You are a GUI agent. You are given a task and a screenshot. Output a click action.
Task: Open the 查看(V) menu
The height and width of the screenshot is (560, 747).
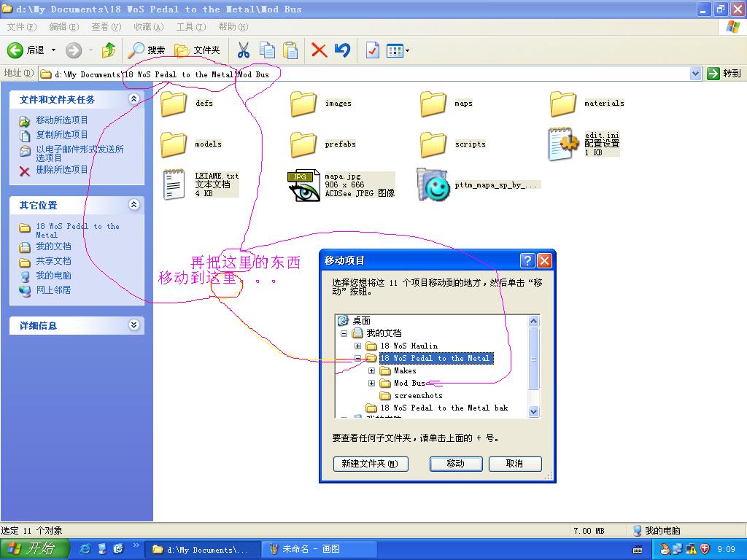tap(107, 27)
